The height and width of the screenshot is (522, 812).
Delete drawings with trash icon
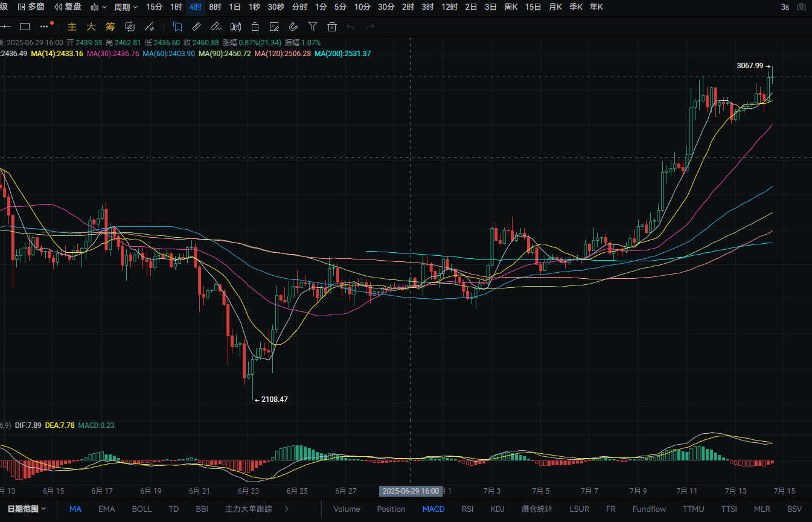[x=331, y=27]
